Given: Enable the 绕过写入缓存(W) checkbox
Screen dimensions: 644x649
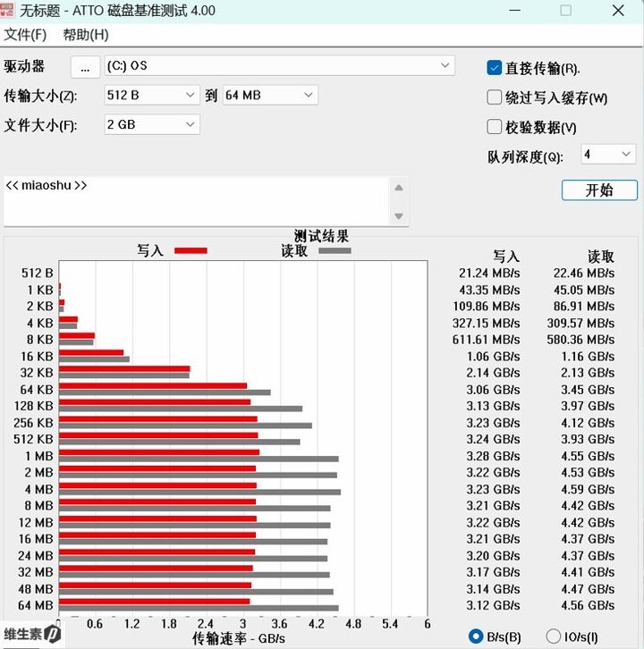Looking at the screenshot, I should (494, 97).
